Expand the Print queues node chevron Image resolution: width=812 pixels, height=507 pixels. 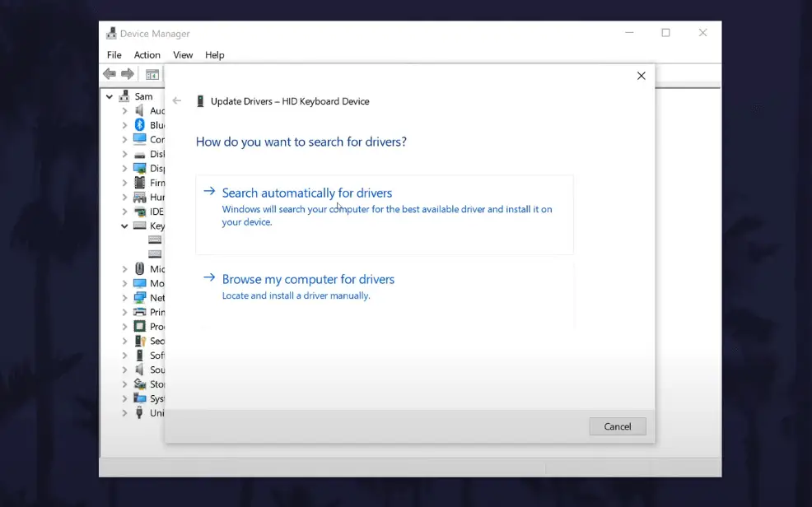coord(124,313)
